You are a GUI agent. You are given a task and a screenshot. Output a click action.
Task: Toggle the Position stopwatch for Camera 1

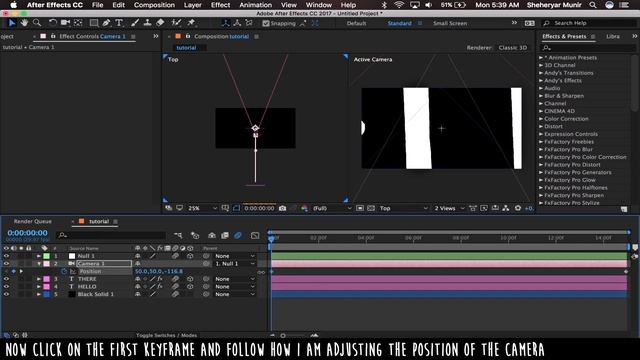click(x=64, y=271)
